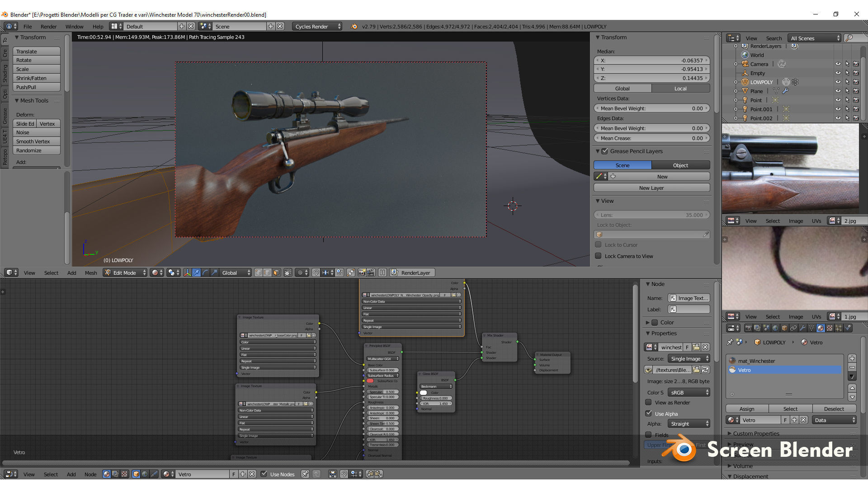Open the Constraints properties chain icon
Screen dimensions: 868x488
click(x=793, y=328)
